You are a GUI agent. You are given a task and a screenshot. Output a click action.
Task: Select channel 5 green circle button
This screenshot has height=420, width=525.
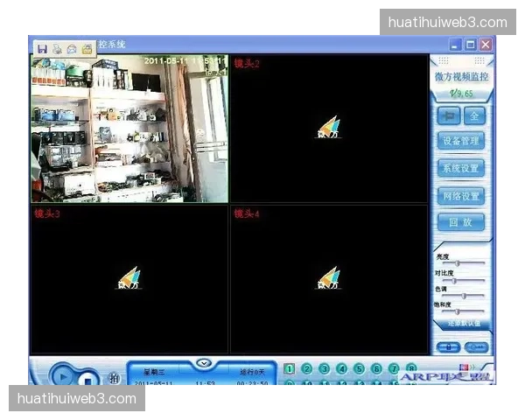coord(359,369)
